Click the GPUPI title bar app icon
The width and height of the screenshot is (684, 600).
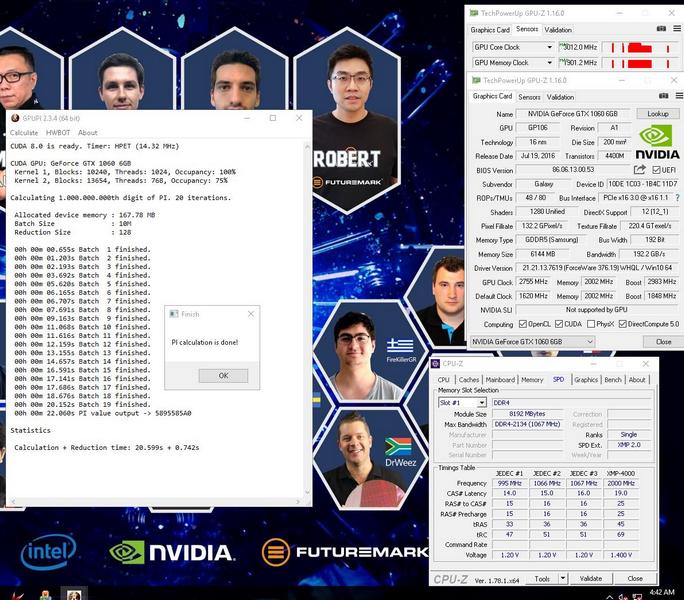pyautogui.click(x=15, y=118)
